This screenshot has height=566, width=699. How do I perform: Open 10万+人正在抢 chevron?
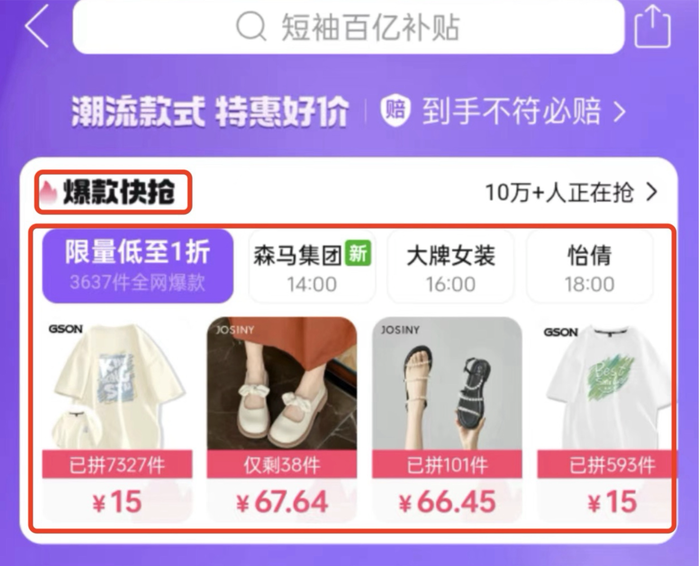click(652, 192)
